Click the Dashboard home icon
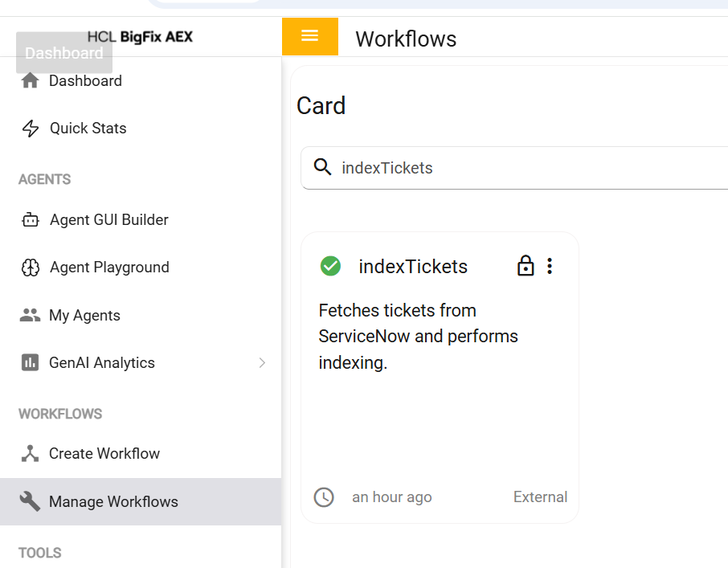This screenshot has height=568, width=728. tap(30, 81)
